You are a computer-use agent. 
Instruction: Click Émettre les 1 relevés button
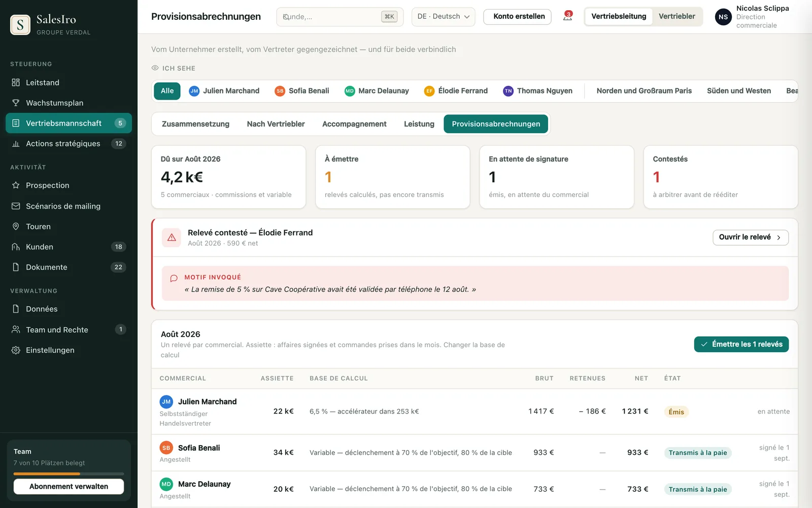click(741, 344)
